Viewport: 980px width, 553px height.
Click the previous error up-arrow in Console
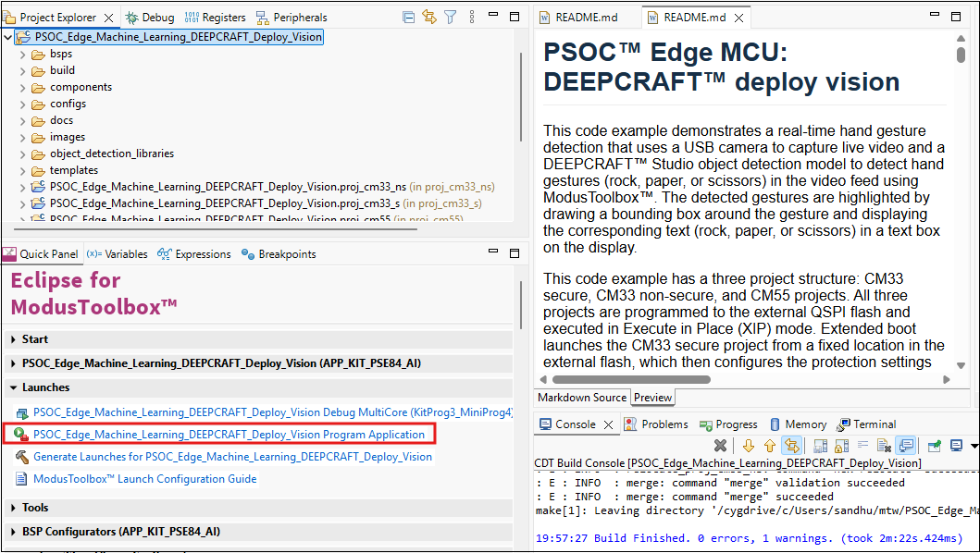pyautogui.click(x=769, y=447)
